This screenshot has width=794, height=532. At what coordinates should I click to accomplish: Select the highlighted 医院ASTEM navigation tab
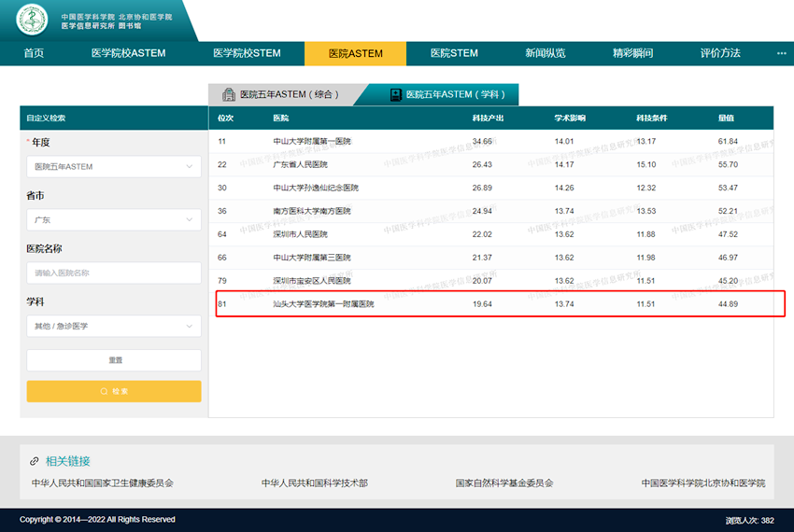tap(356, 53)
